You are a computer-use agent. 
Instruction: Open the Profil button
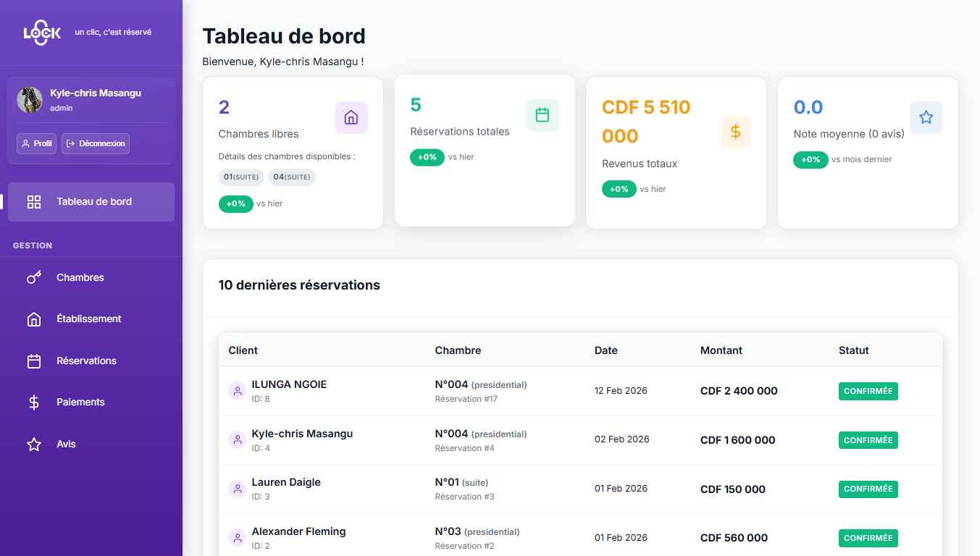pyautogui.click(x=36, y=143)
